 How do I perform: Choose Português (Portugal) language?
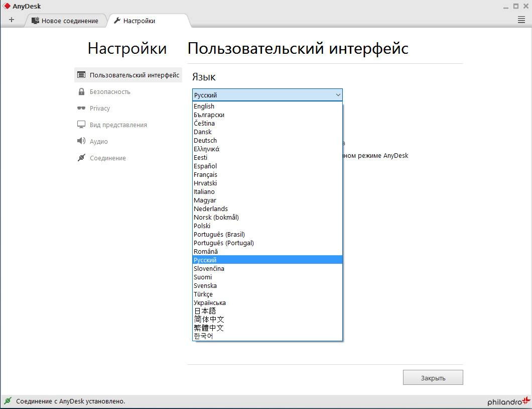click(x=268, y=243)
